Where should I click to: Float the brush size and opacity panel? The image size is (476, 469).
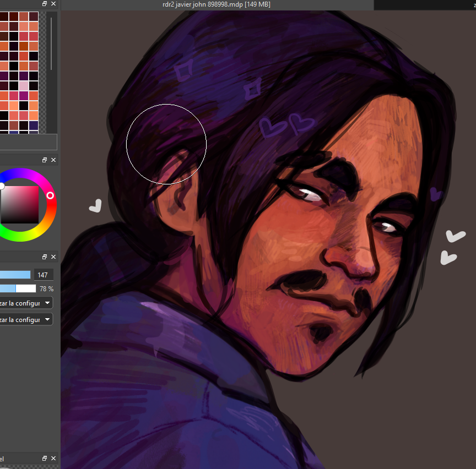[x=45, y=257]
